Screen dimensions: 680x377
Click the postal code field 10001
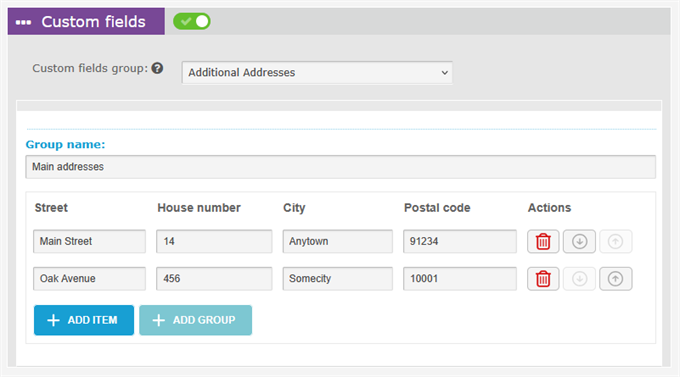(x=460, y=279)
